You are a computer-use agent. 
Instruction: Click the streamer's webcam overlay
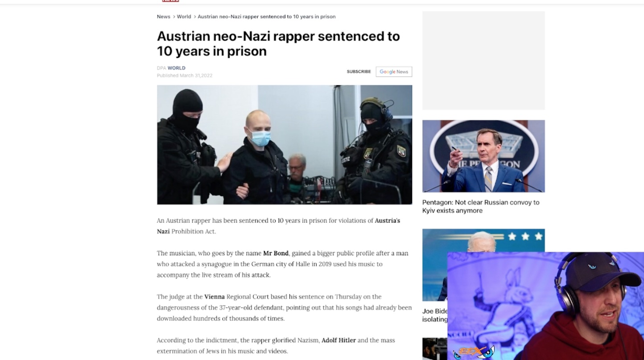pos(545,306)
